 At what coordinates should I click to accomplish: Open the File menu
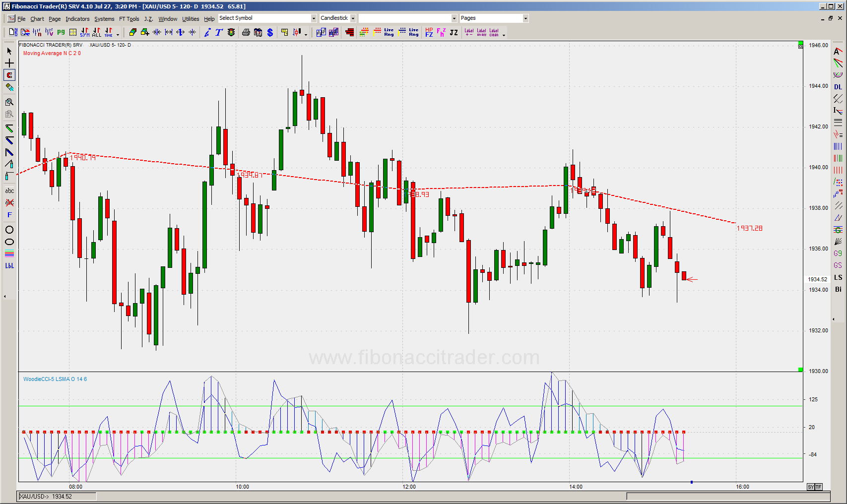21,19
